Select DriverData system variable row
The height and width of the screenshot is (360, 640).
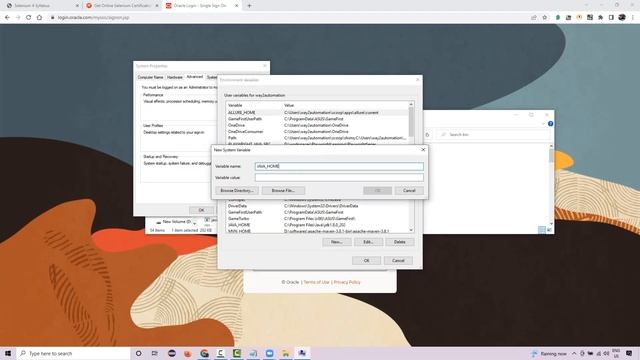[x=317, y=206]
